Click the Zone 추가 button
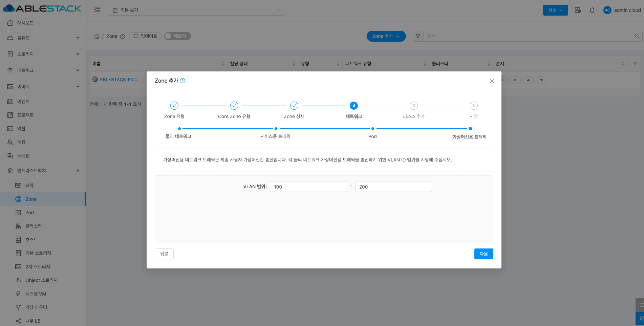This screenshot has width=644, height=326. pyautogui.click(x=386, y=36)
